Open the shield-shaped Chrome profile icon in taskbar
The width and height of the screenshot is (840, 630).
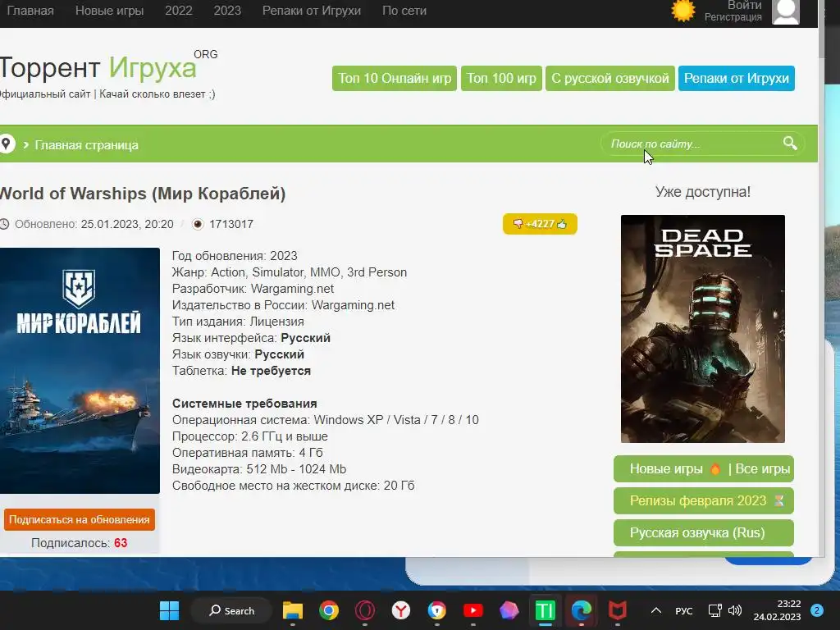click(436, 610)
